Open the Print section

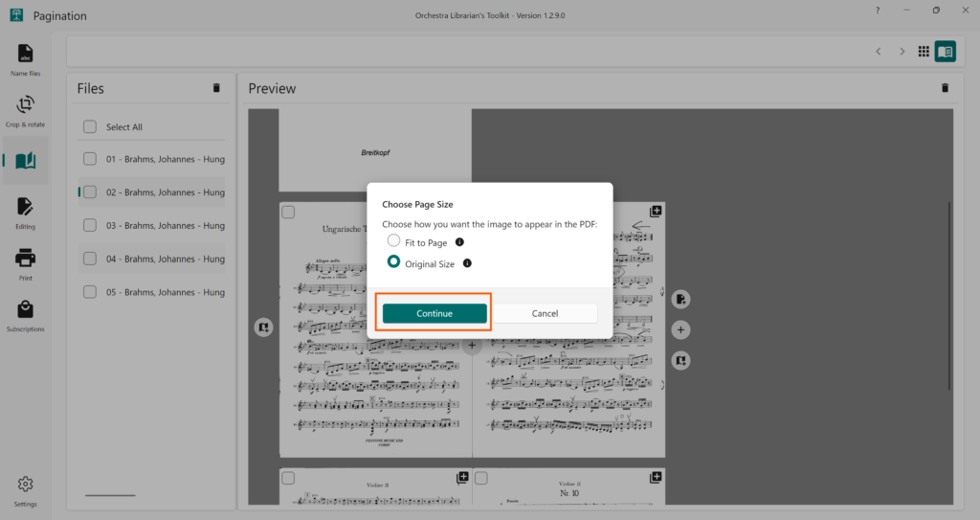26,262
